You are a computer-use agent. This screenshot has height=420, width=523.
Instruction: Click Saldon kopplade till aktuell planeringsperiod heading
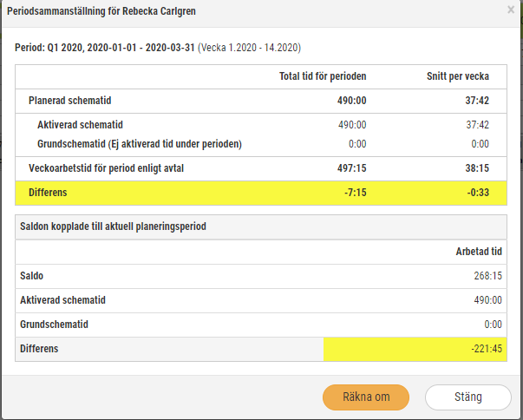click(x=113, y=226)
